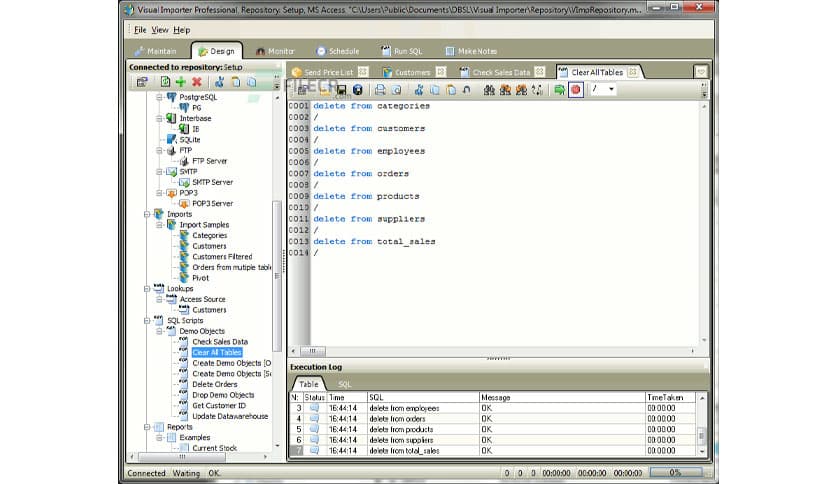Switch to the Monitor tab
The image size is (836, 484).
(x=275, y=51)
